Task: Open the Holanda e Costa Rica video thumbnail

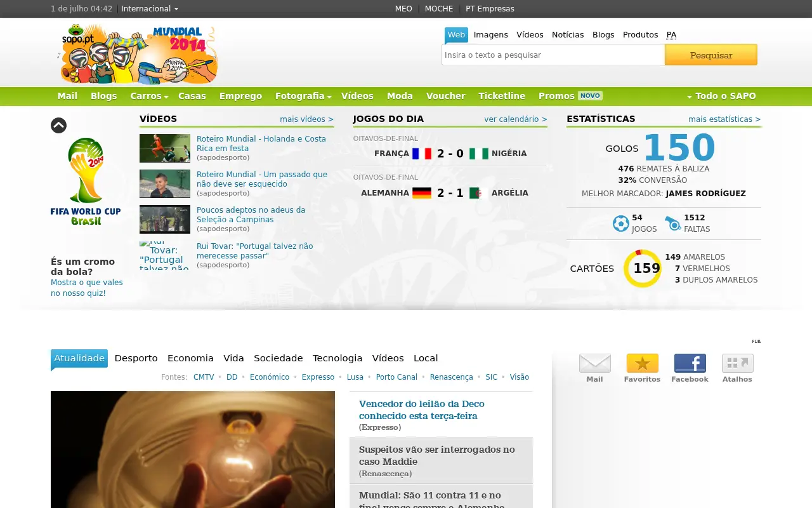Action: click(165, 148)
